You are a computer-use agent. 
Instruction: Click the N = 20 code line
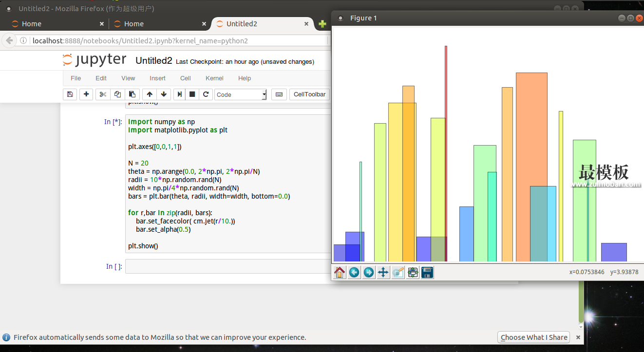(138, 163)
